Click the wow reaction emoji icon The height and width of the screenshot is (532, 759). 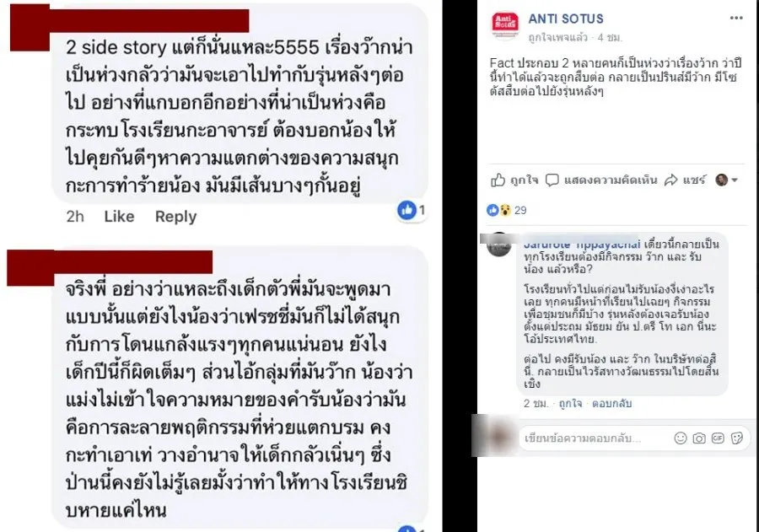pyautogui.click(x=505, y=210)
